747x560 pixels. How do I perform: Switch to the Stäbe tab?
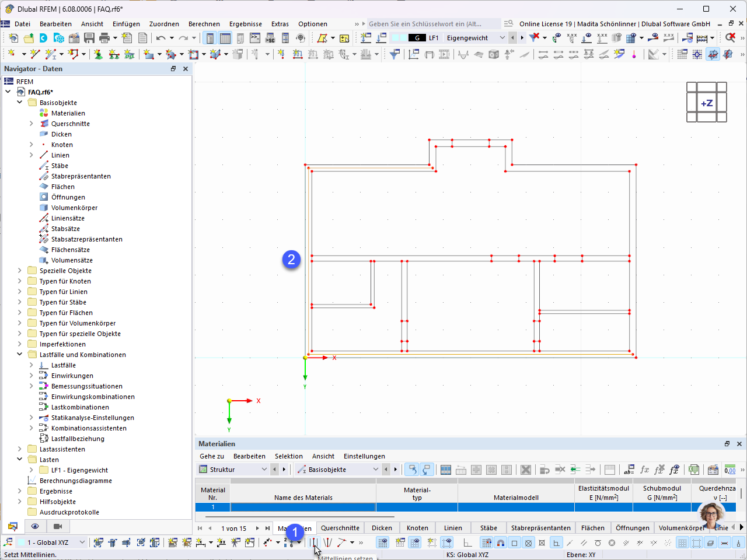[488, 528]
